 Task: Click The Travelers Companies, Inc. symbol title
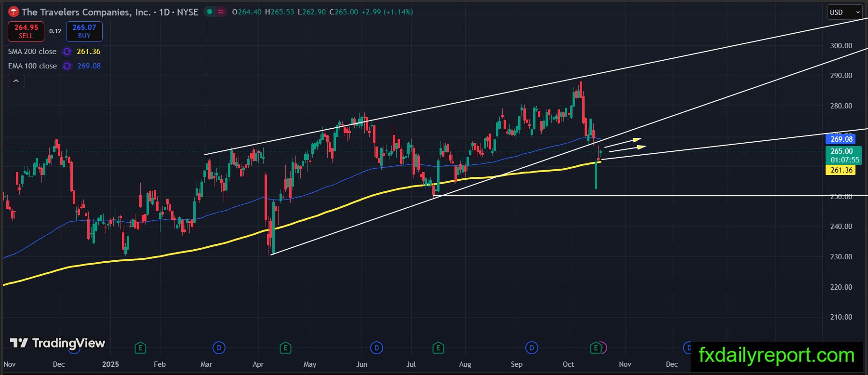tap(86, 12)
